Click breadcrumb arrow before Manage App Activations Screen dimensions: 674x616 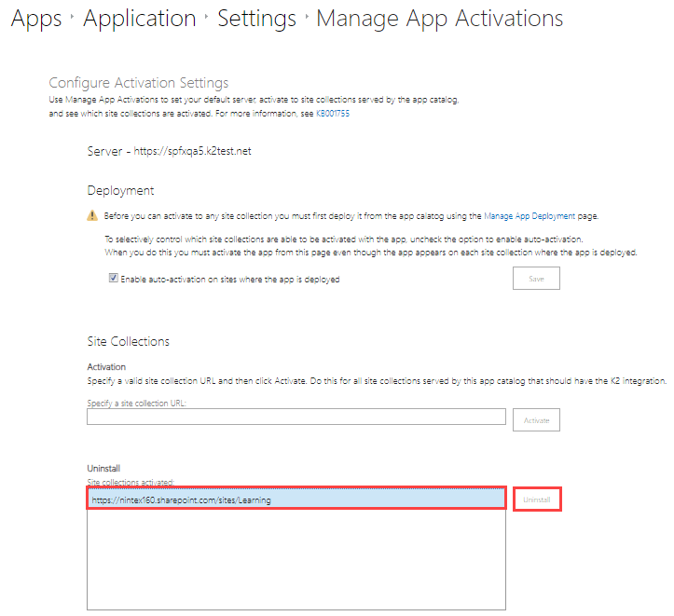pyautogui.click(x=307, y=19)
